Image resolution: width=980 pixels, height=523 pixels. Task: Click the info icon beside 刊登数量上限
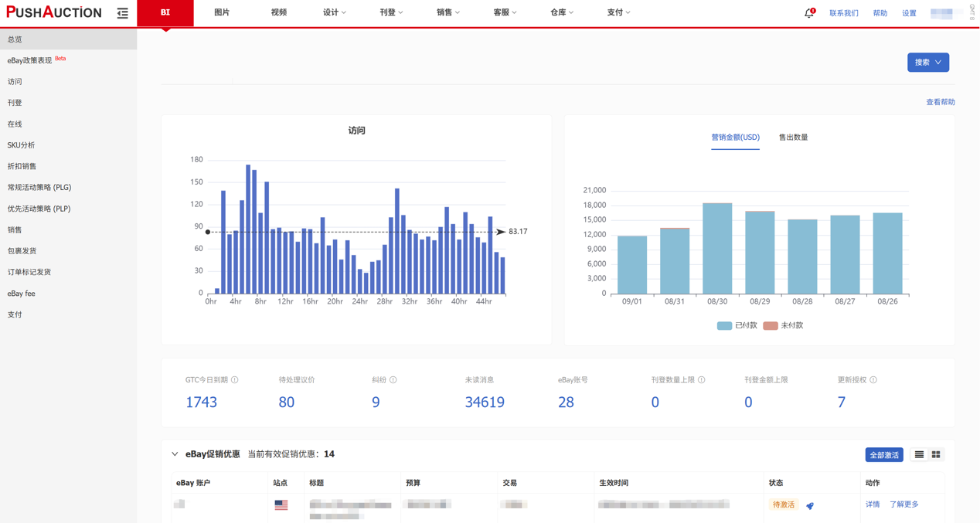point(701,380)
